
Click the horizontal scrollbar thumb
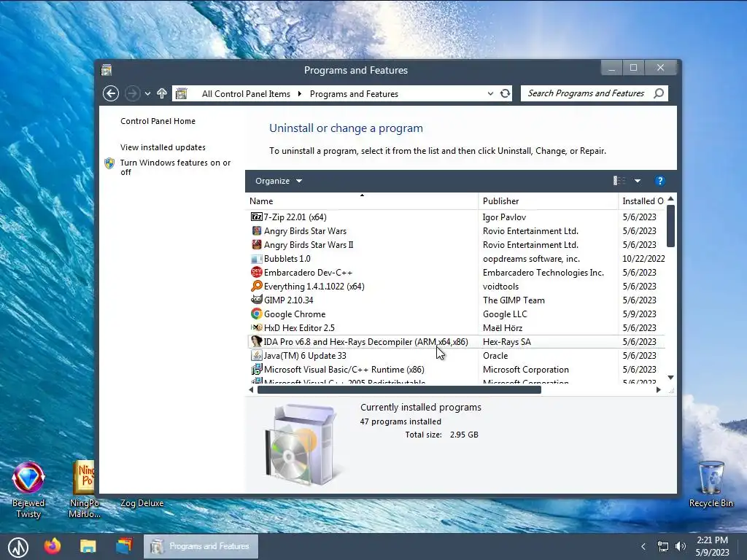[x=399, y=389]
